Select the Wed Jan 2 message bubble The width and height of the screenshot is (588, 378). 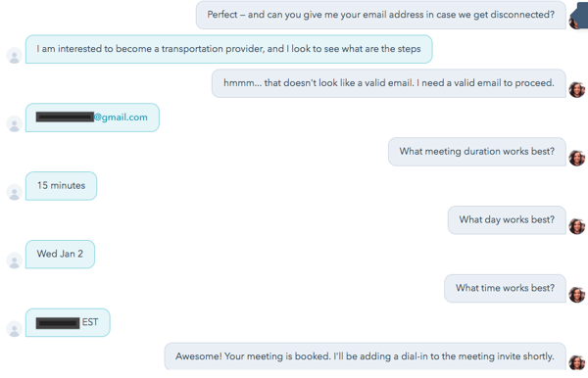click(x=60, y=254)
